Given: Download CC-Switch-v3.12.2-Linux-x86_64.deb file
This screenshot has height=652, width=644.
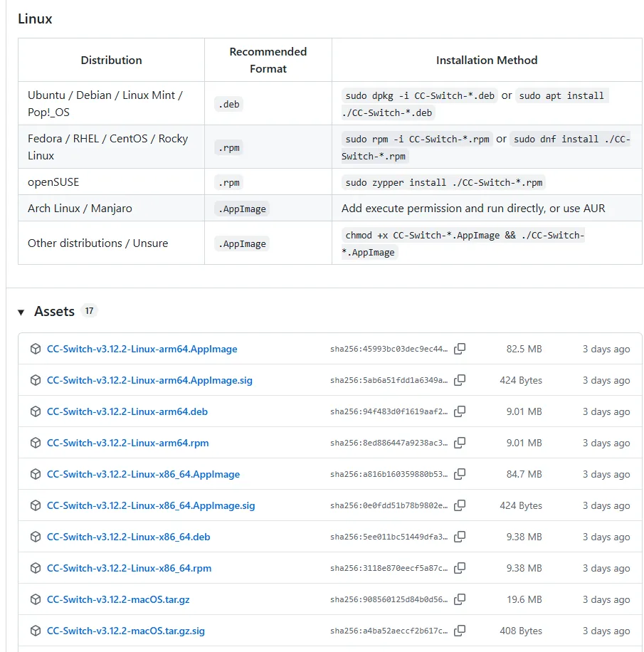Looking at the screenshot, I should click(x=128, y=537).
